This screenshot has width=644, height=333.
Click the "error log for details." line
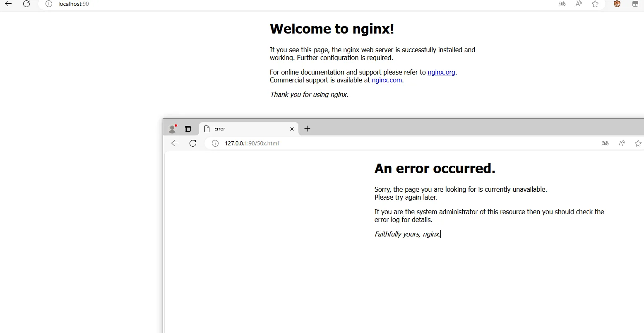point(404,220)
